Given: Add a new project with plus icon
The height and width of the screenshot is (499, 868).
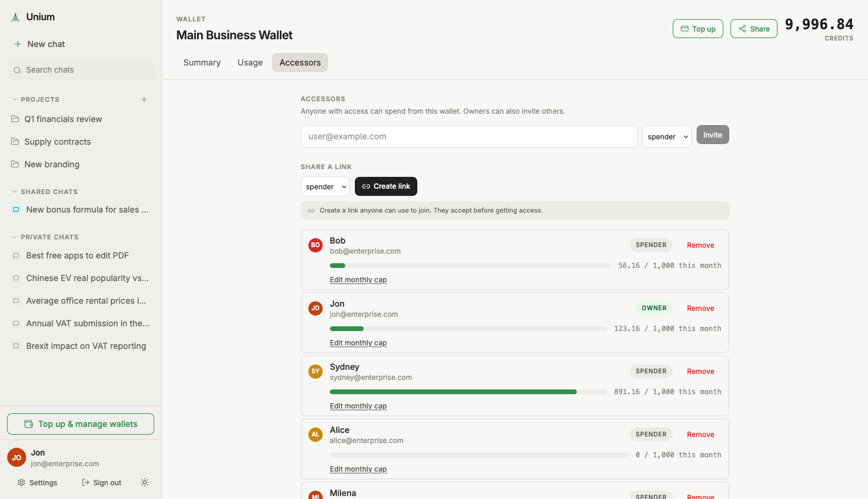Looking at the screenshot, I should coord(144,99).
